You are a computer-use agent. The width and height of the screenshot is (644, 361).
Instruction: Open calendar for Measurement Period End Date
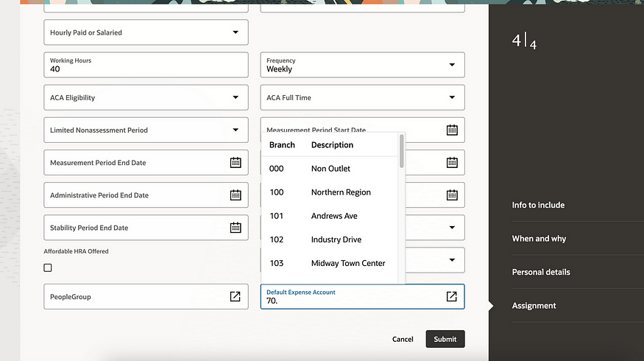click(x=236, y=163)
